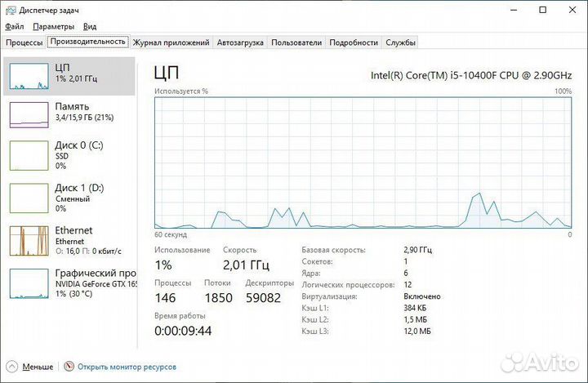Switch to the Журнал приложений tab
The height and width of the screenshot is (383, 588).
[x=171, y=42]
